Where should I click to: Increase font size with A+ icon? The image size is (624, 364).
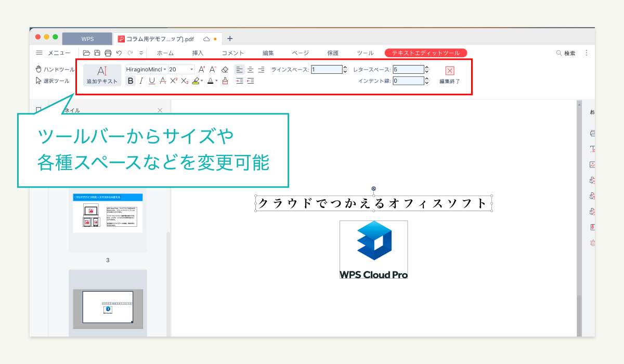point(202,68)
